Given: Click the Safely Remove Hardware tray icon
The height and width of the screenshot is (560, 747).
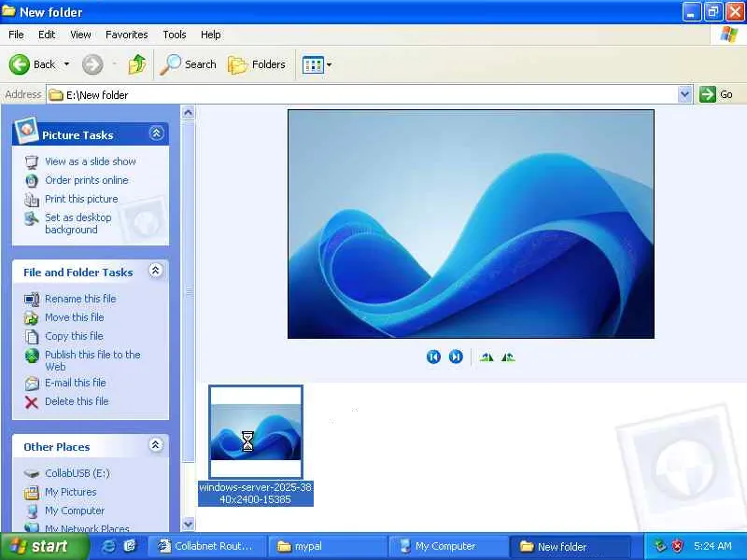Looking at the screenshot, I should (660, 546).
